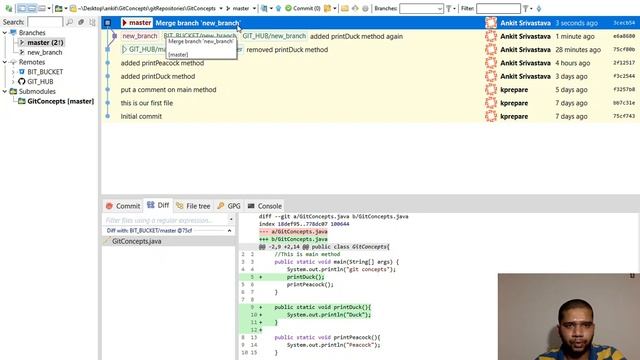Select new_branch in the Branches tree
640x360 pixels.
(x=44, y=52)
